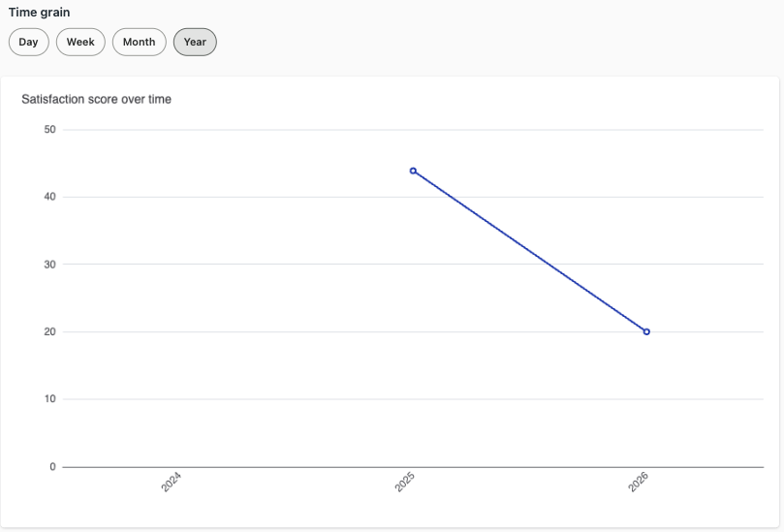Click the 10 y-axis tick label

click(50, 399)
